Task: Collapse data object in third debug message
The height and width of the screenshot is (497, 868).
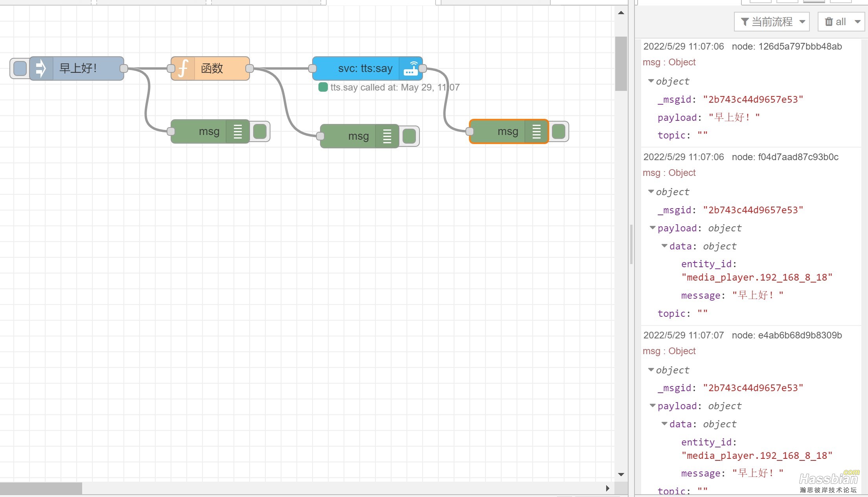Action: (664, 424)
